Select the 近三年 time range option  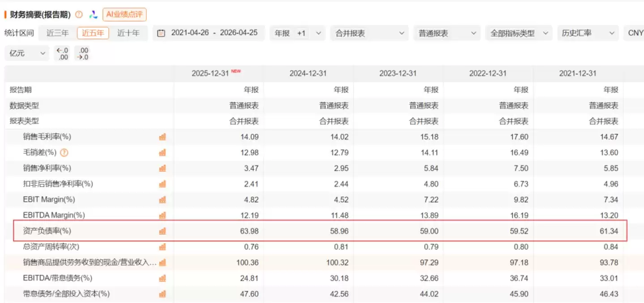point(58,33)
